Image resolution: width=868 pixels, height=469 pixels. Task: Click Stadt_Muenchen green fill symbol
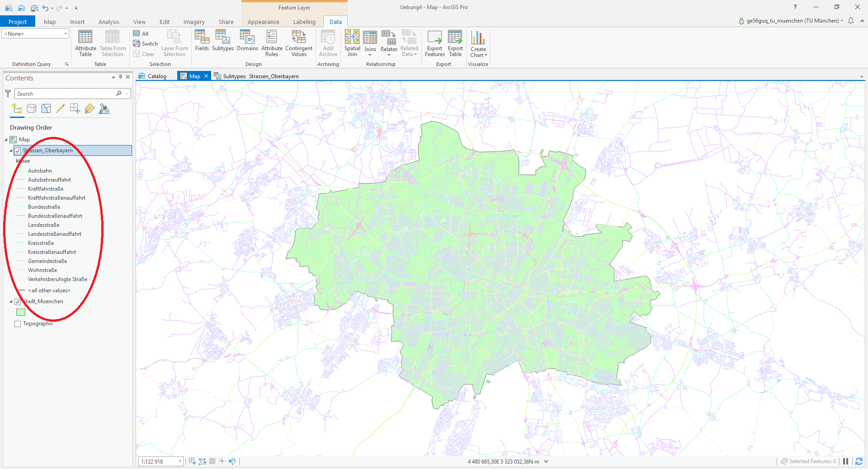point(21,312)
